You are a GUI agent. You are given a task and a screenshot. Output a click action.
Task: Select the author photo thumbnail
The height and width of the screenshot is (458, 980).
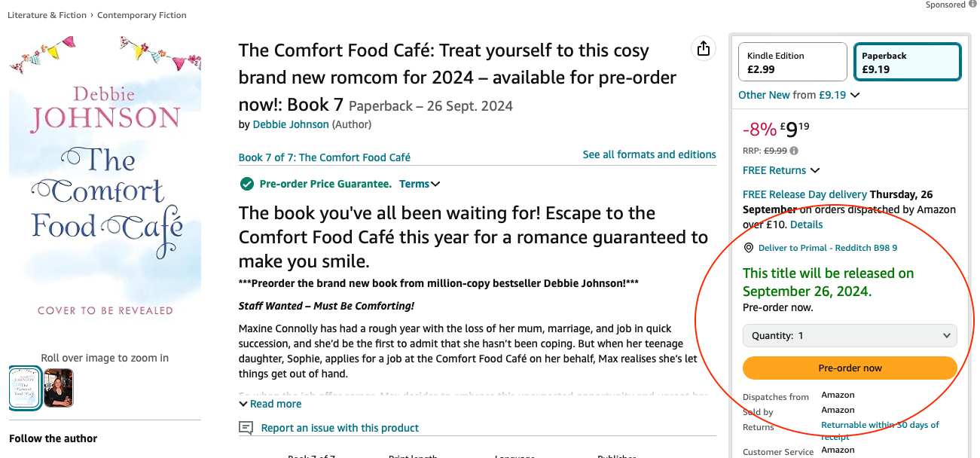[59, 387]
